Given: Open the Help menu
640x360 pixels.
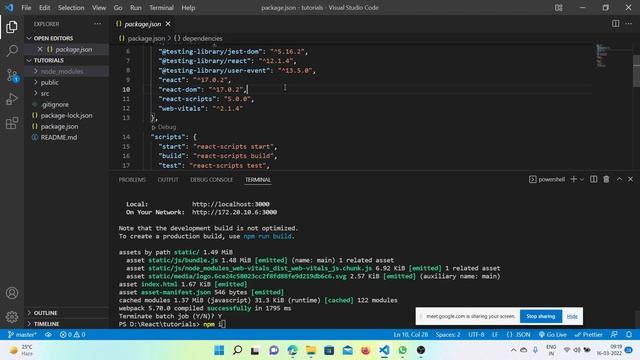Looking at the screenshot, I should (x=188, y=7).
